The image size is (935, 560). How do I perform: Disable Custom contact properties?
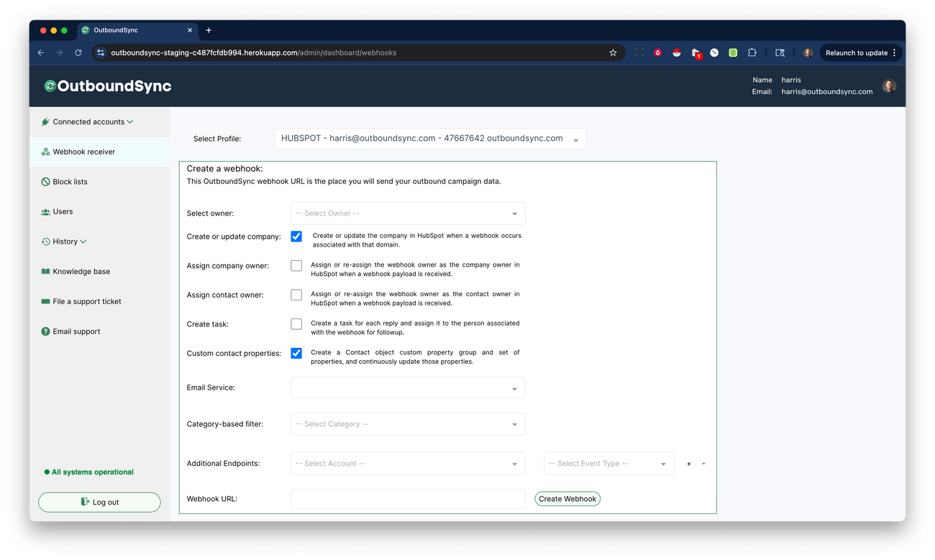[x=296, y=353]
